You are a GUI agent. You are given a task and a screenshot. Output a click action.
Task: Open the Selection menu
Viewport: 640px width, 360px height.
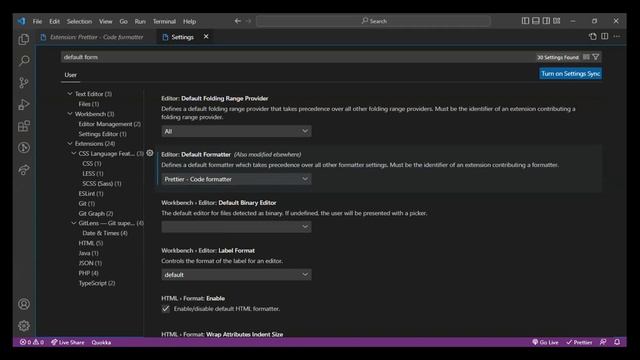pyautogui.click(x=79, y=21)
